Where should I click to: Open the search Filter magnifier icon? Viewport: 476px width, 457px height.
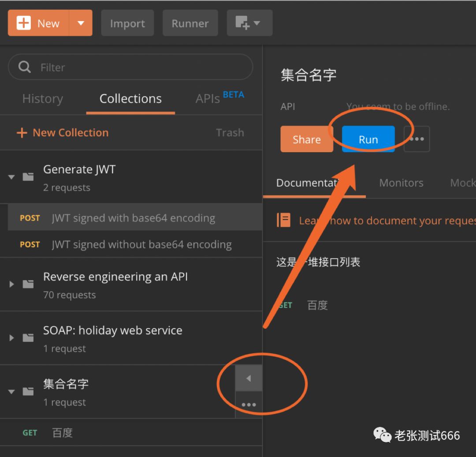(x=24, y=67)
